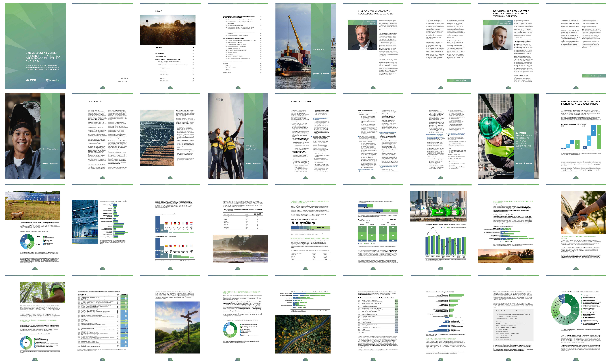
Task: Click the CEPSA logo on the INTRODUCCIÓN welder page
Action: pos(45,164)
